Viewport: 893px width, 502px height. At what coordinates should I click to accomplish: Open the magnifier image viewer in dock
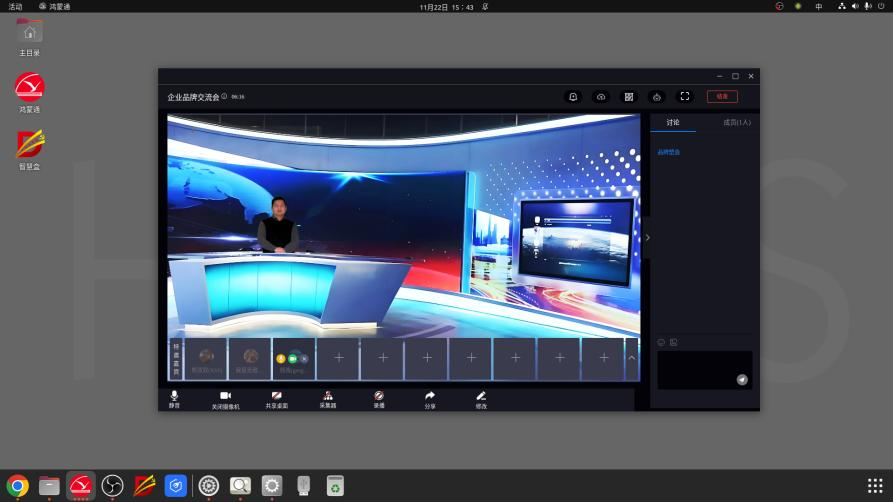240,486
